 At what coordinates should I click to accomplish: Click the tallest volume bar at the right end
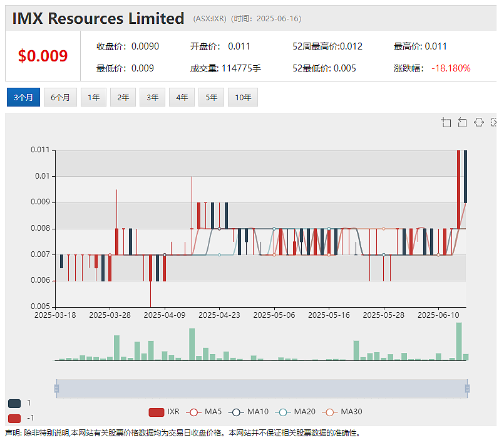(459, 341)
